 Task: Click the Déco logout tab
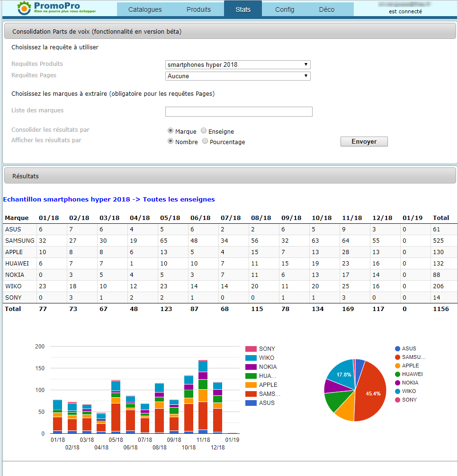[x=326, y=9]
